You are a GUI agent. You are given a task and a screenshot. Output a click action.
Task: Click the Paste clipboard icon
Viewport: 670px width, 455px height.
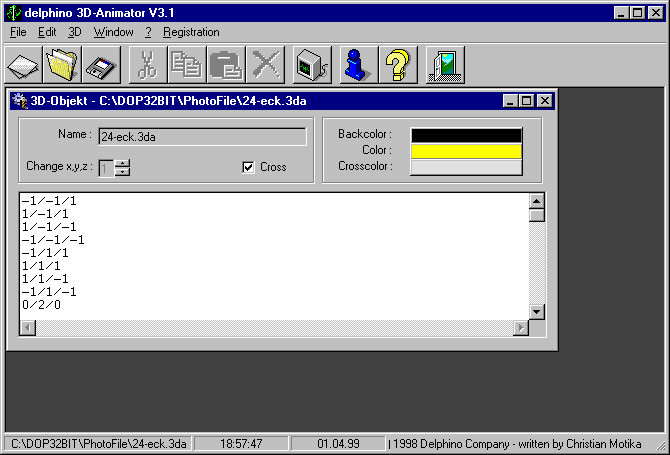226,65
